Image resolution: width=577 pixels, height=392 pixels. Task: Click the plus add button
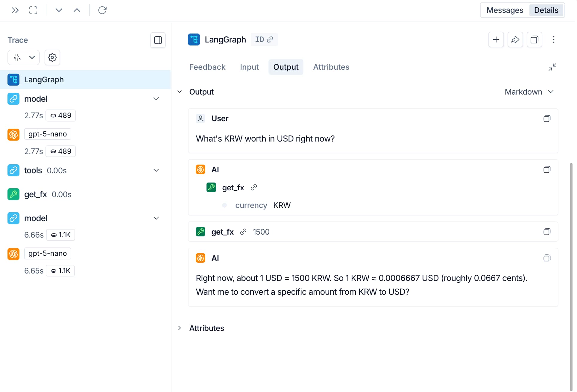point(496,39)
